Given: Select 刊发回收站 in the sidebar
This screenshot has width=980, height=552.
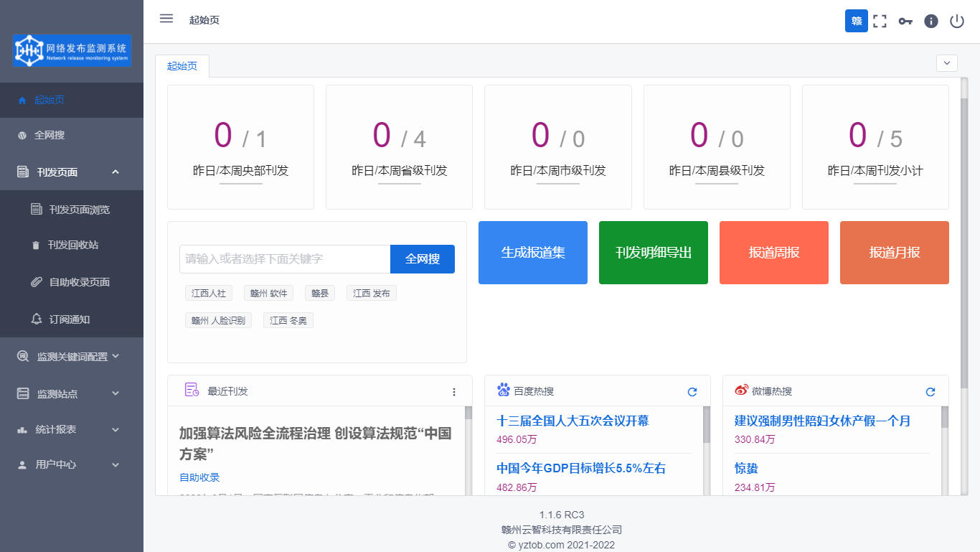Looking at the screenshot, I should click(x=72, y=245).
